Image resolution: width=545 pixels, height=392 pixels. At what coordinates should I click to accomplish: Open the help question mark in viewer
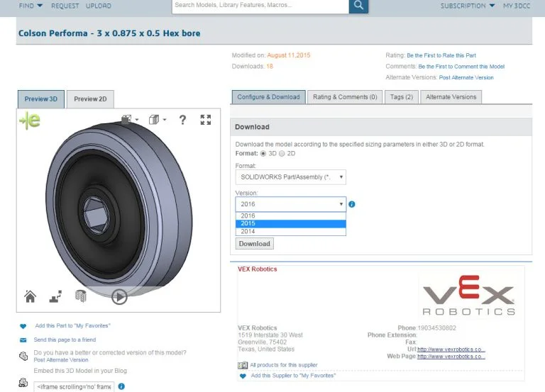(182, 120)
